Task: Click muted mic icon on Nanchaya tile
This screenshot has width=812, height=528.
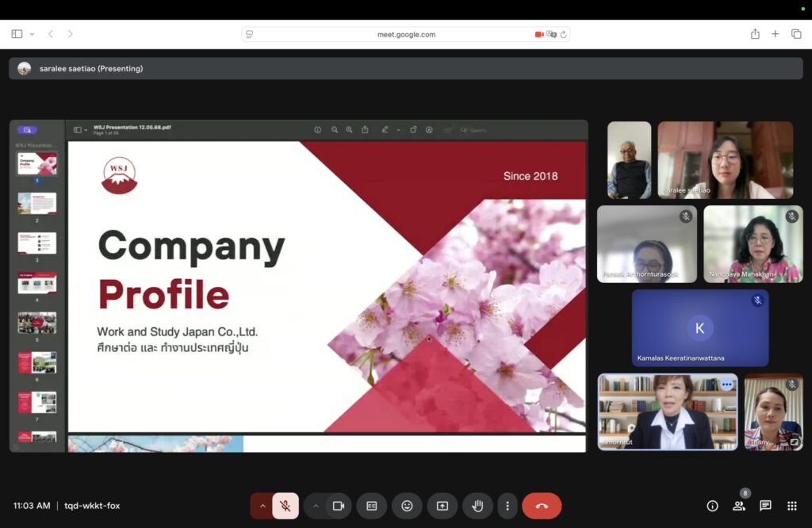Action: point(792,216)
